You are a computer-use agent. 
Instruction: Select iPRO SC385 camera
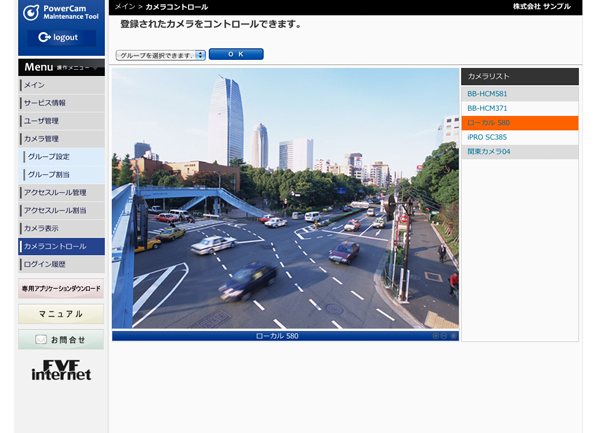(519, 137)
